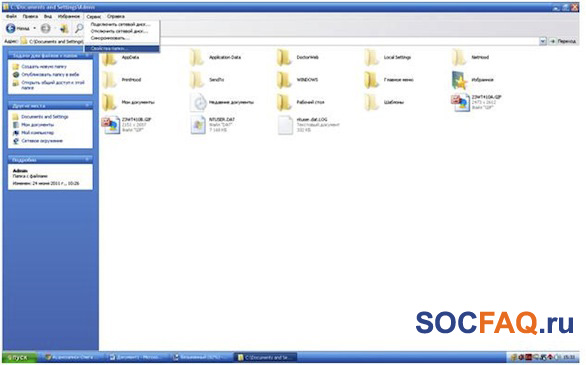Select the PrintHood folder icon
This screenshot has width=586, height=365.
click(x=110, y=80)
